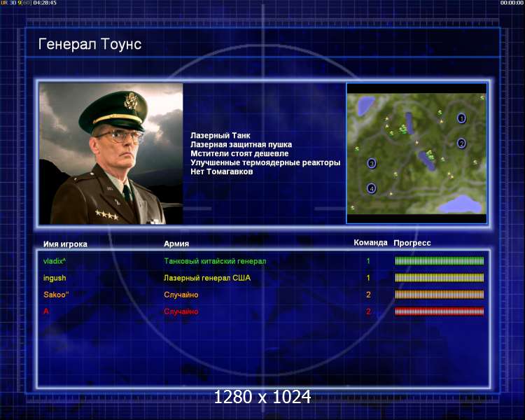Image resolution: width=525 pixels, height=420 pixels.
Task: Click 'Мстители стоят дешевле' text
Action: 239,153
